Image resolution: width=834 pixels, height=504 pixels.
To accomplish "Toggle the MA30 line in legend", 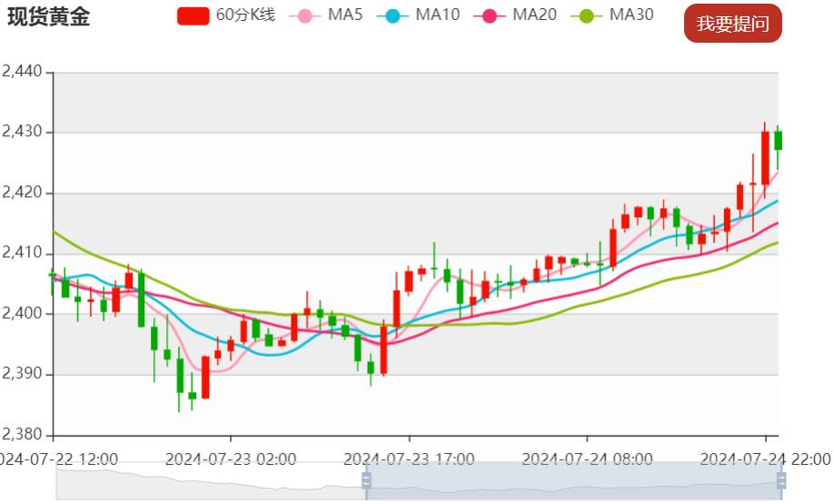I will (612, 15).
